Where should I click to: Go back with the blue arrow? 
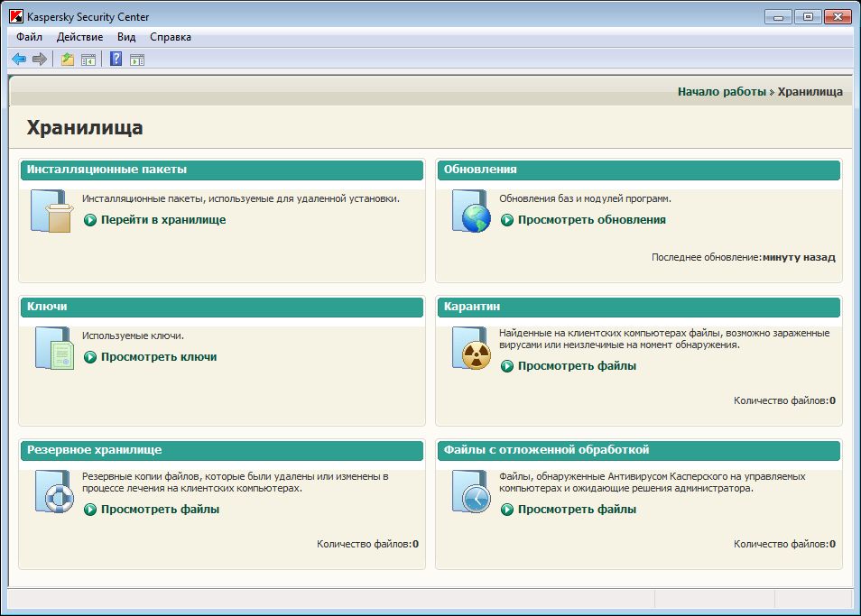pos(19,60)
